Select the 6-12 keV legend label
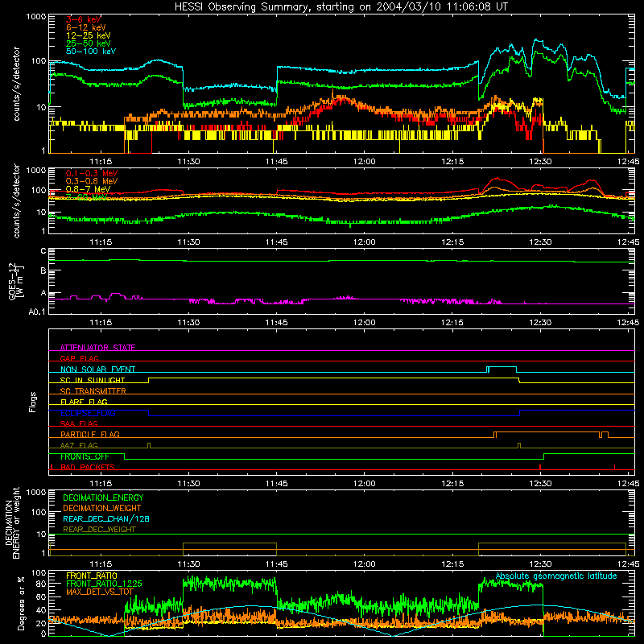644x644 pixels. (x=86, y=27)
